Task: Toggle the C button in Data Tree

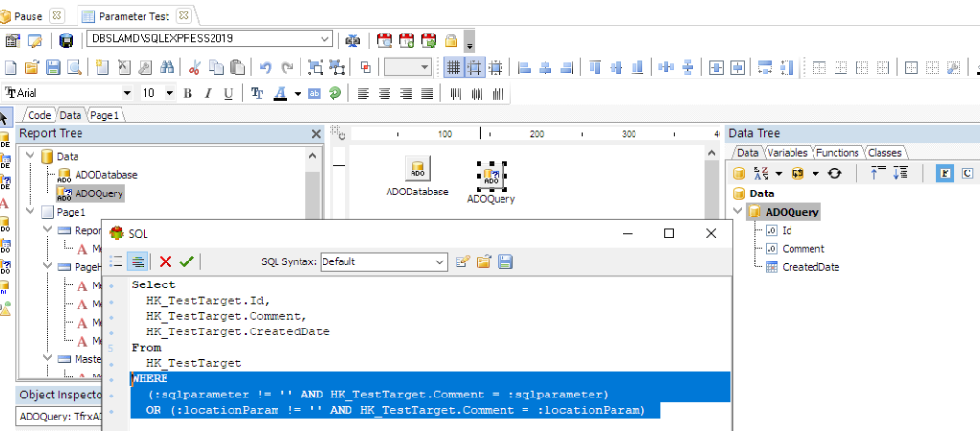Action: (x=967, y=174)
